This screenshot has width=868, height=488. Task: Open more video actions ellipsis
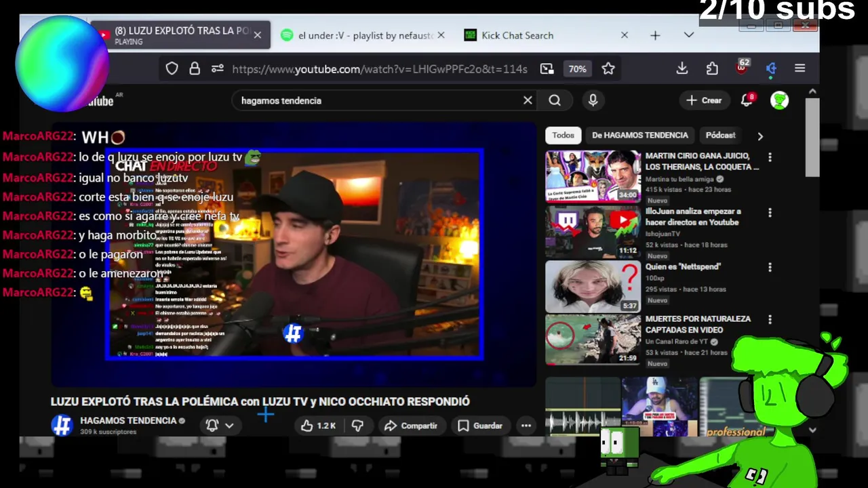[x=526, y=426]
